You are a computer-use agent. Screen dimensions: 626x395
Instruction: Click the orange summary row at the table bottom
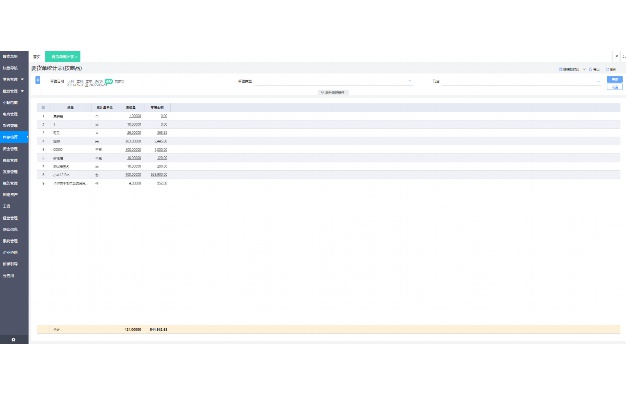coord(329,329)
